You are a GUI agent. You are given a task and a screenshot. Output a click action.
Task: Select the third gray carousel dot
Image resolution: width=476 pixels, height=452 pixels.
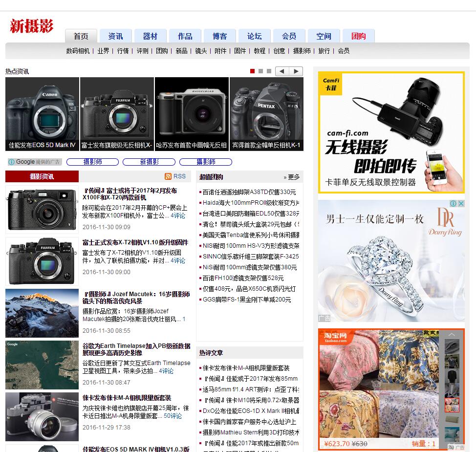tap(269, 71)
